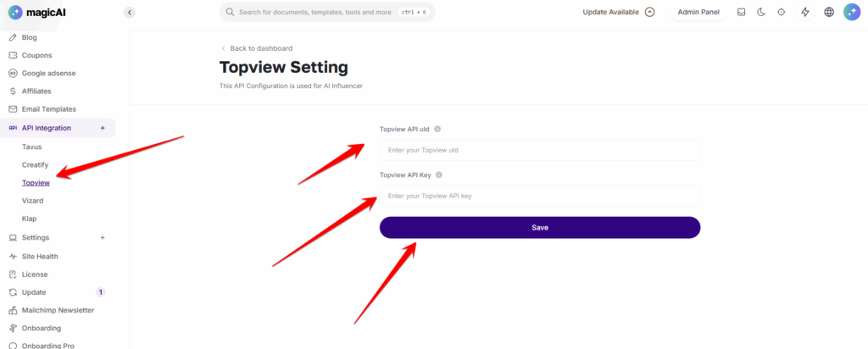Expand the API Integration plus toggle
Image resolution: width=868 pixels, height=349 pixels.
click(102, 128)
